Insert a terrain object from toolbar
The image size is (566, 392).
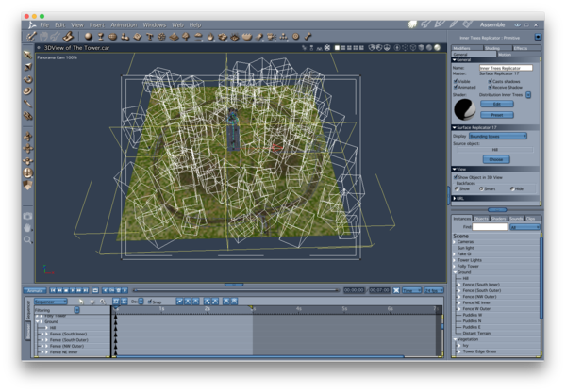coord(174,37)
